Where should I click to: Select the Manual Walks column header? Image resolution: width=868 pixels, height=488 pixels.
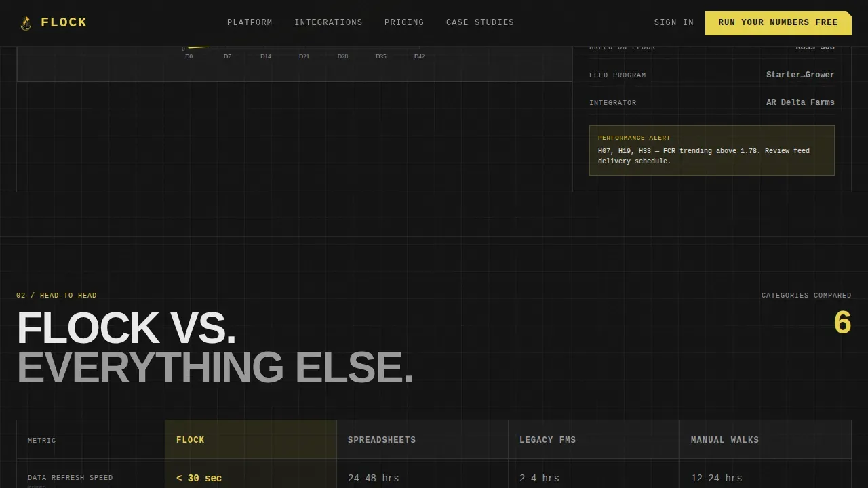766,440
